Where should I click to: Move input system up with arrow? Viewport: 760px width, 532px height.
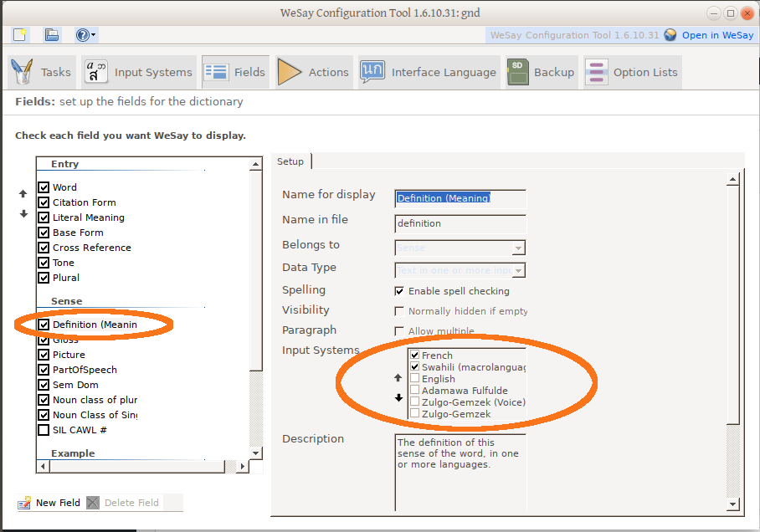tap(398, 377)
